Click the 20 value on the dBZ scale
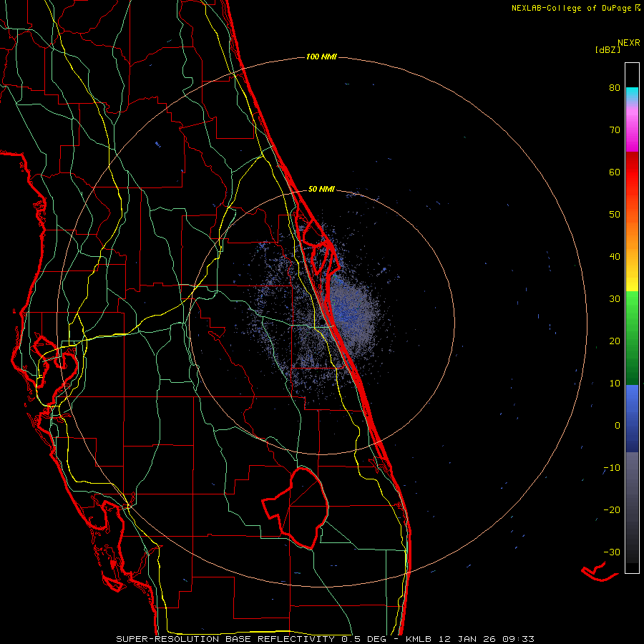 pos(615,341)
